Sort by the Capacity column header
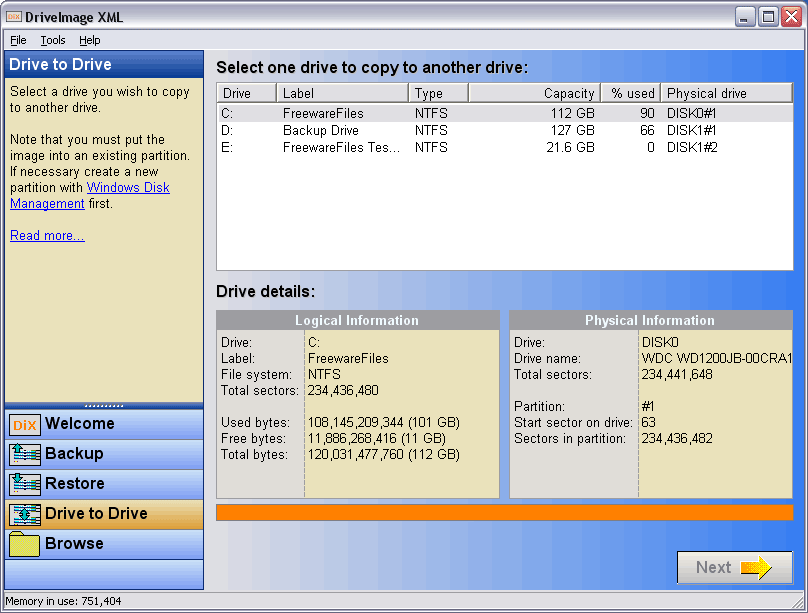This screenshot has height=613, width=808. (534, 93)
